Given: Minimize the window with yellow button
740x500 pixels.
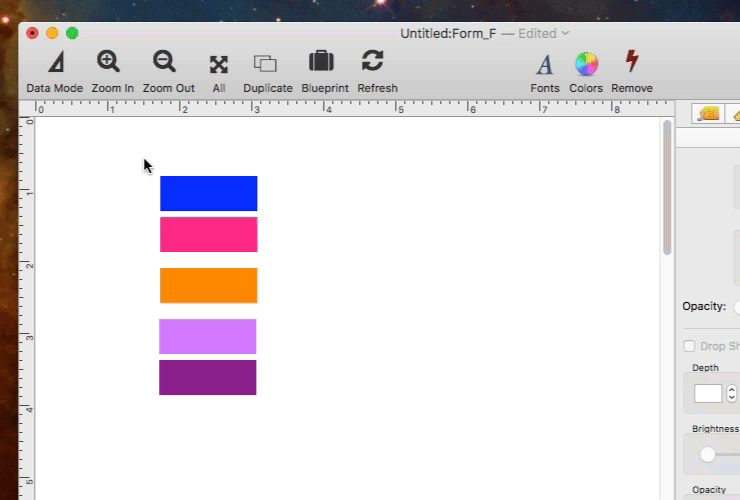Looking at the screenshot, I should [x=52, y=33].
